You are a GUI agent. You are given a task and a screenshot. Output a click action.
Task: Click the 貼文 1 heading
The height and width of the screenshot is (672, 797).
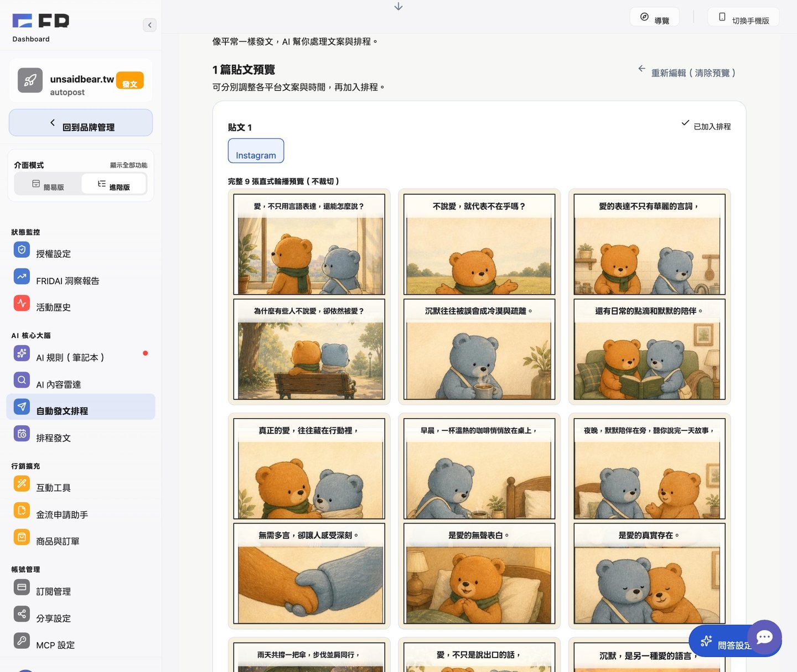pos(240,127)
